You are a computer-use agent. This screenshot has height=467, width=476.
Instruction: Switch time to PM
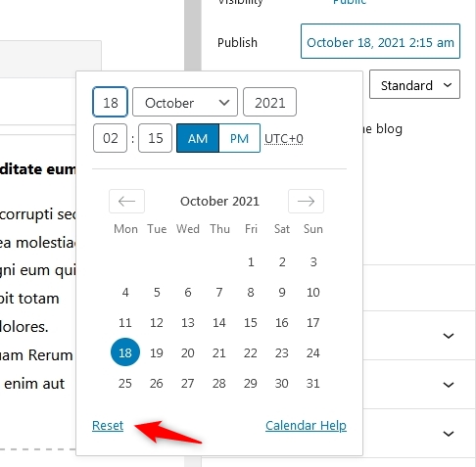click(x=239, y=138)
